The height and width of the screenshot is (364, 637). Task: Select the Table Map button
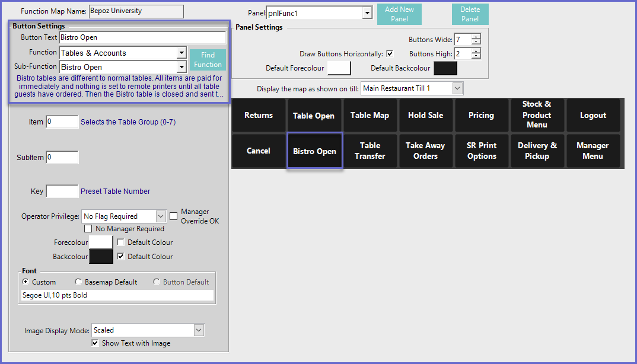pyautogui.click(x=370, y=116)
